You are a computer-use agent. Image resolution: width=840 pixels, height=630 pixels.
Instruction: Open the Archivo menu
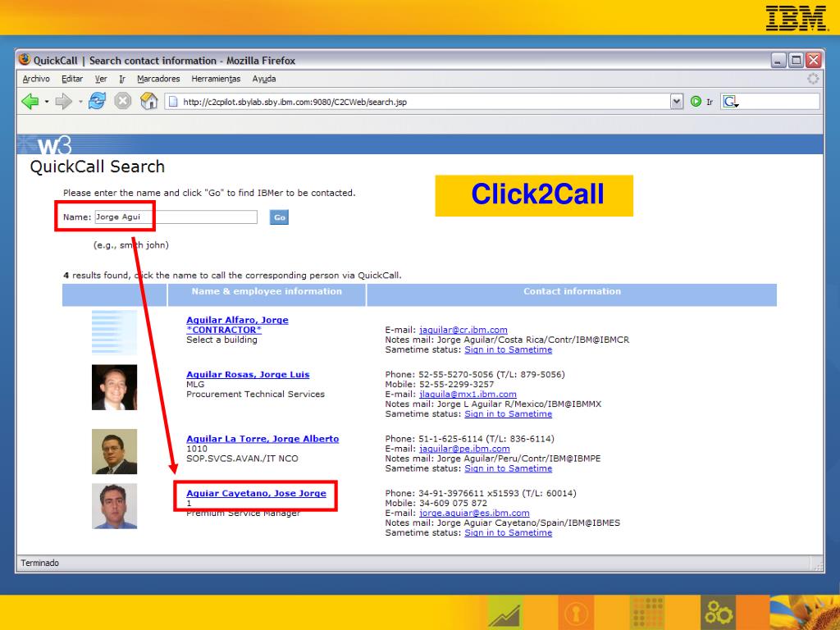point(36,79)
